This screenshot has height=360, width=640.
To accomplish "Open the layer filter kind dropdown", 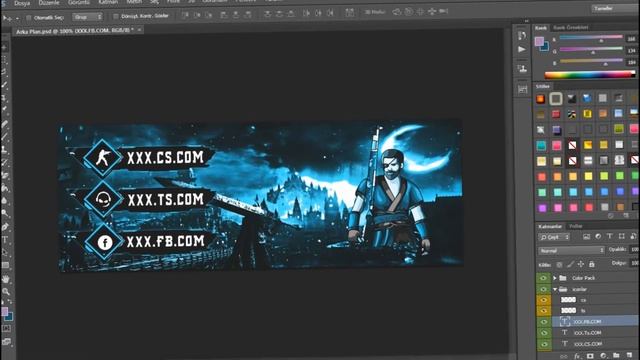I will (x=554, y=237).
